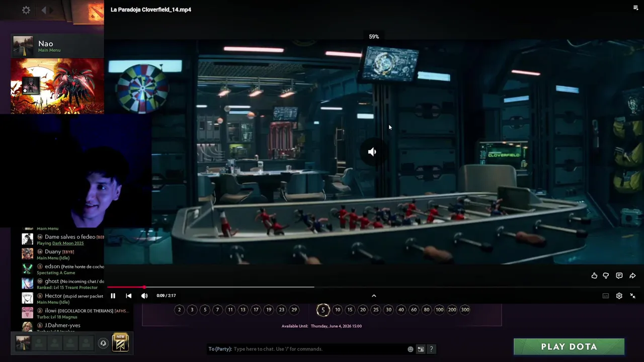Open chat help question mark
The height and width of the screenshot is (362, 644).
pos(431,349)
